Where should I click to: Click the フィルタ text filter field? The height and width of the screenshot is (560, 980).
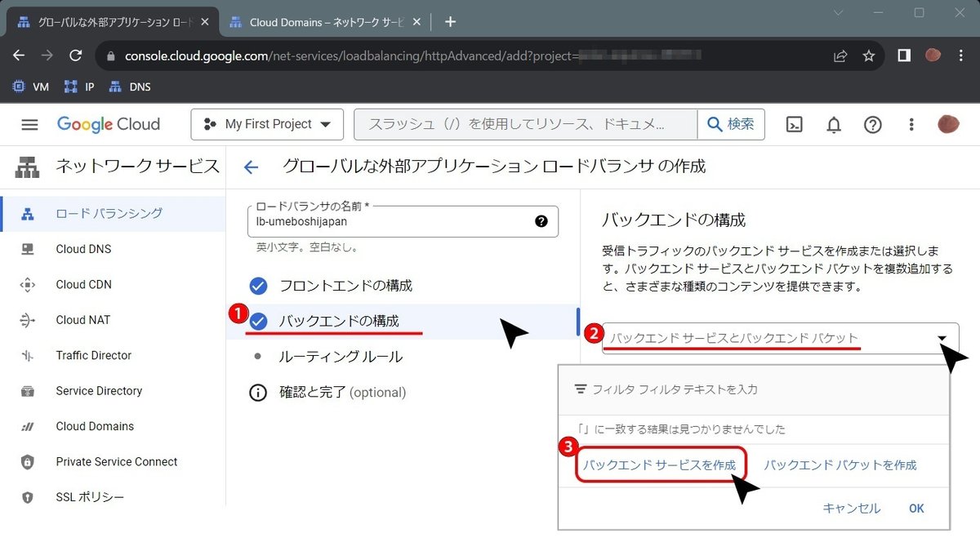pyautogui.click(x=754, y=389)
